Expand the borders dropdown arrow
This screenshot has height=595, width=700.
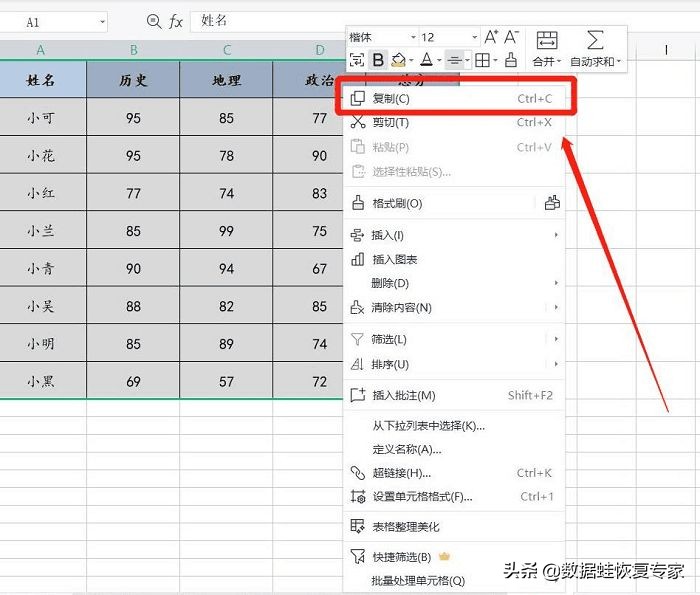point(496,60)
